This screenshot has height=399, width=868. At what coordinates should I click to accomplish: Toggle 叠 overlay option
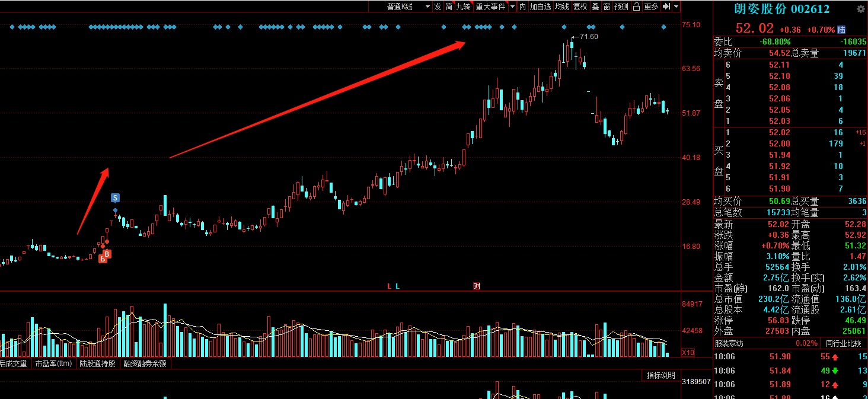click(595, 7)
